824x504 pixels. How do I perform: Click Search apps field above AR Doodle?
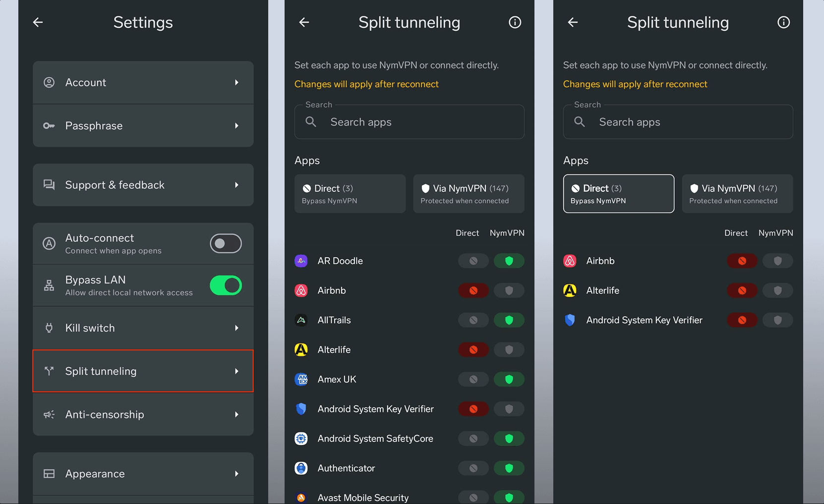(x=409, y=122)
